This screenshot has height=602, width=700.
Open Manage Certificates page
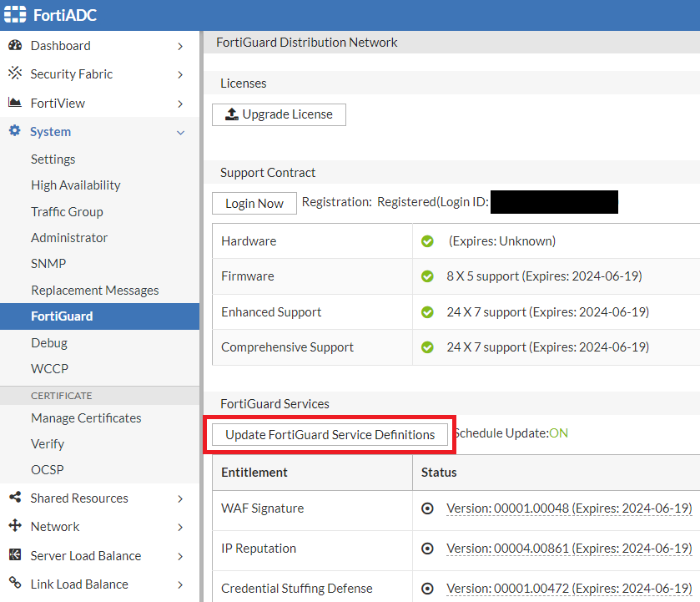tap(86, 418)
